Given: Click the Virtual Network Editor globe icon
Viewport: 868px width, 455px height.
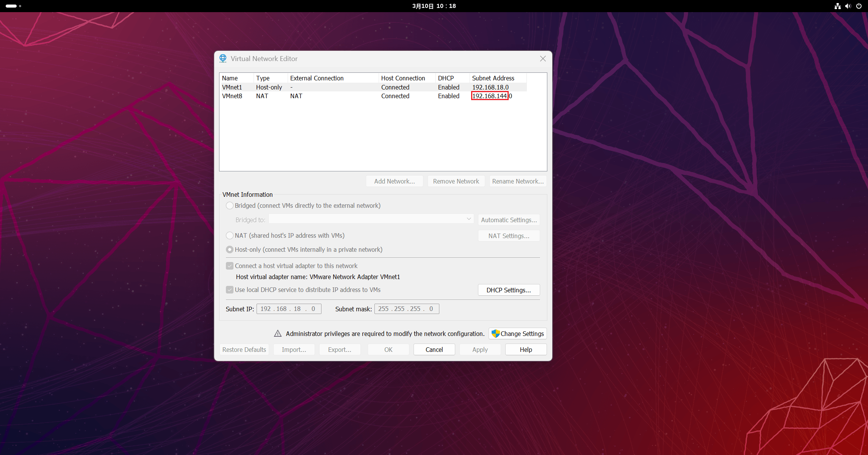Looking at the screenshot, I should coord(223,58).
